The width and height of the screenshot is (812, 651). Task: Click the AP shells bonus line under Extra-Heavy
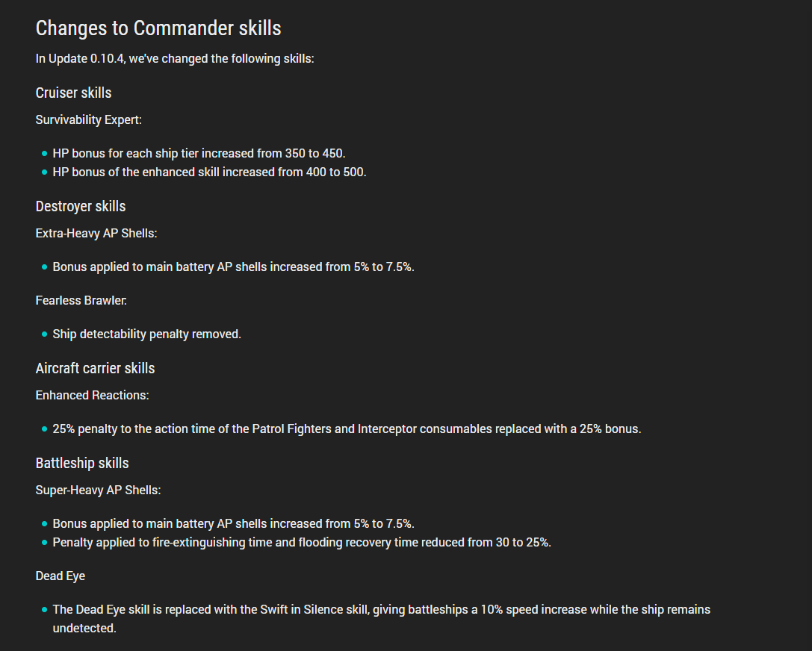point(233,267)
